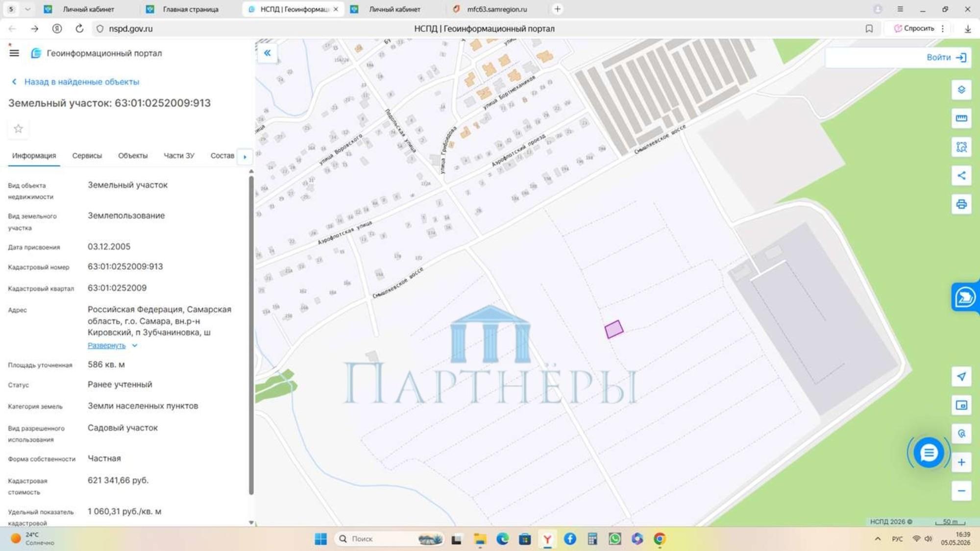Reload the page in browser
This screenshot has height=551, width=980.
coord(79,28)
